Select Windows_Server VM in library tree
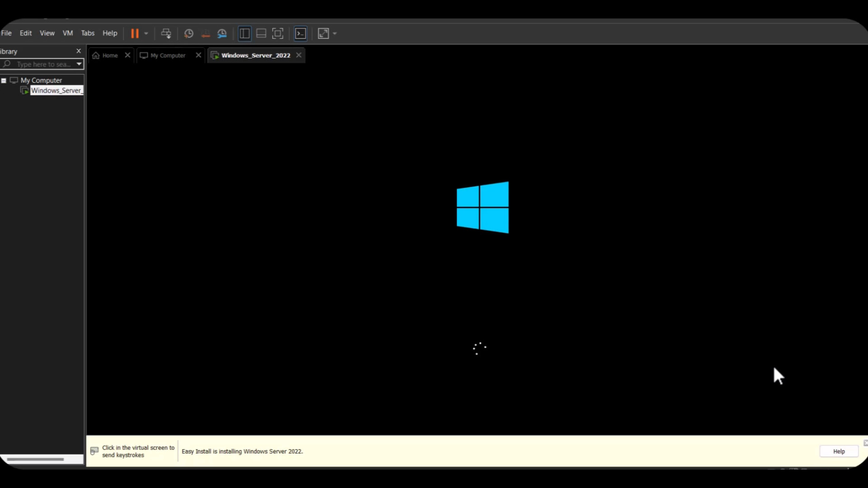The width and height of the screenshot is (868, 488). (x=56, y=90)
